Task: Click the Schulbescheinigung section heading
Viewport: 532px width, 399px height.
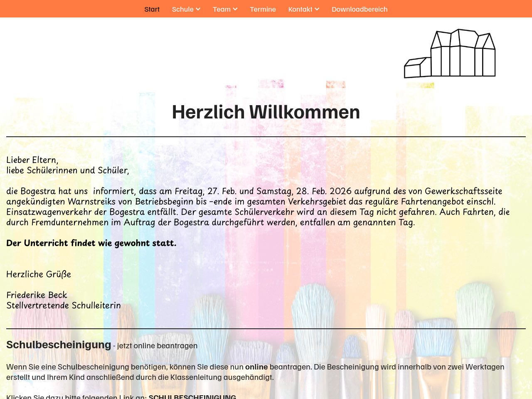Action: point(59,345)
